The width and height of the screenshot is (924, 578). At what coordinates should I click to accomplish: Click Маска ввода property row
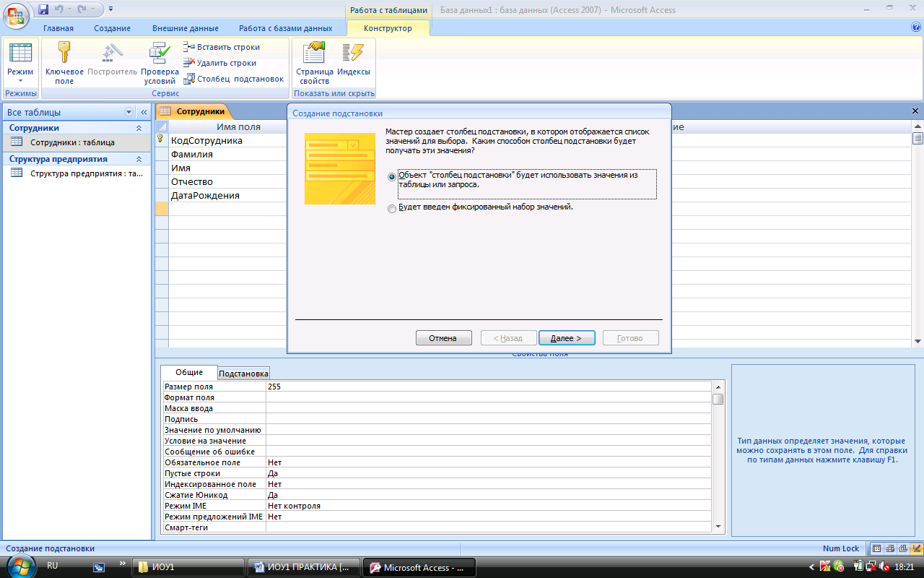coord(437,408)
